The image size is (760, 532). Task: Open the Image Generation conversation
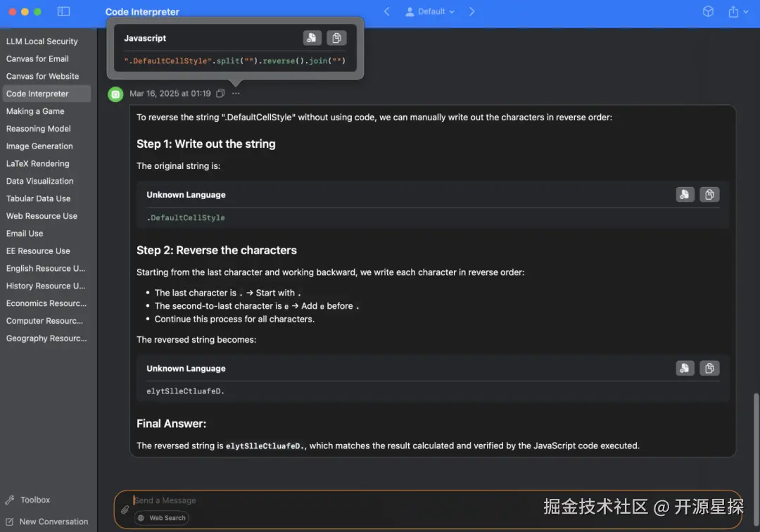click(x=46, y=146)
